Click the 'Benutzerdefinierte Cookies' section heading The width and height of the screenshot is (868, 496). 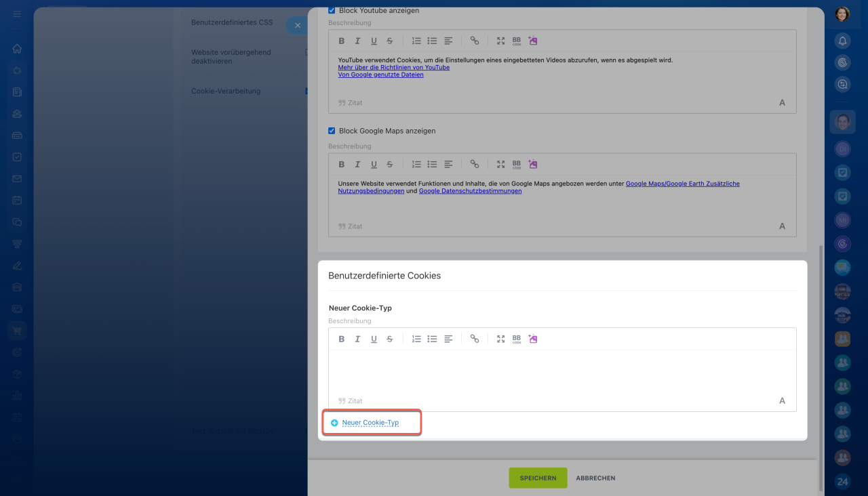(x=384, y=276)
